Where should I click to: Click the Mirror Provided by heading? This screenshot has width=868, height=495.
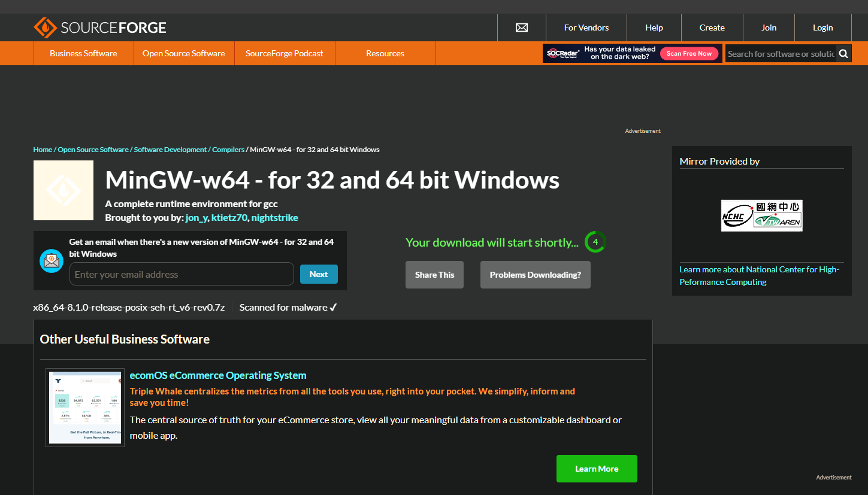click(x=719, y=161)
